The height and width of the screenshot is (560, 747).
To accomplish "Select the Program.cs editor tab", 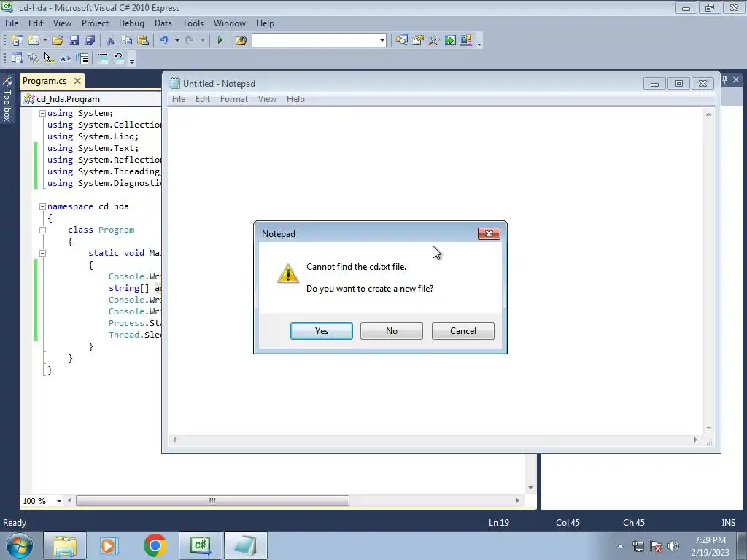I will [x=44, y=81].
